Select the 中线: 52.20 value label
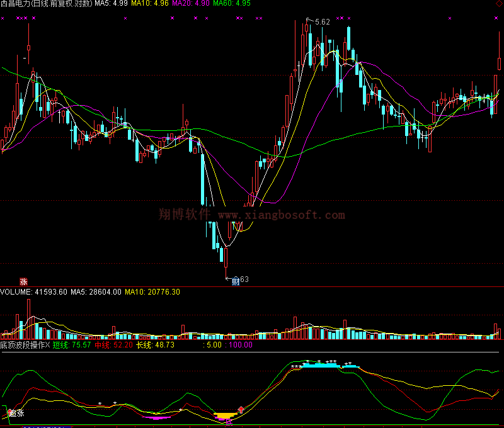Viewport: 504px width, 428px height. click(113, 345)
